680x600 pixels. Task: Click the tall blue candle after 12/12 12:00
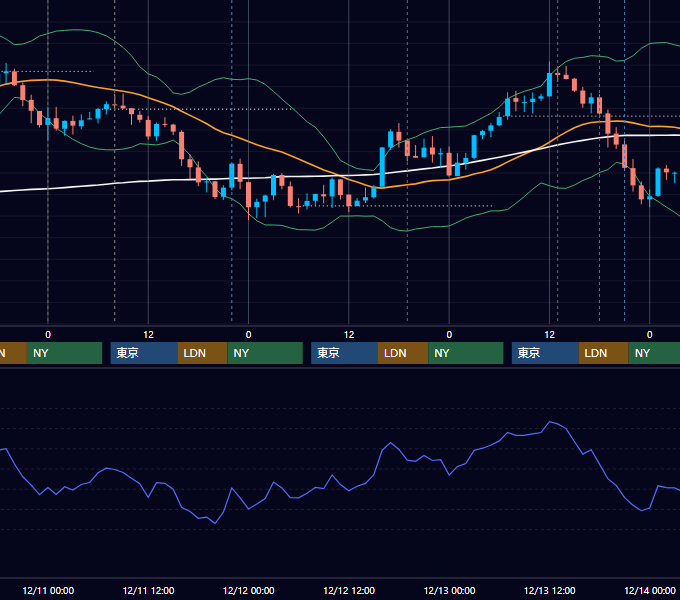point(382,167)
